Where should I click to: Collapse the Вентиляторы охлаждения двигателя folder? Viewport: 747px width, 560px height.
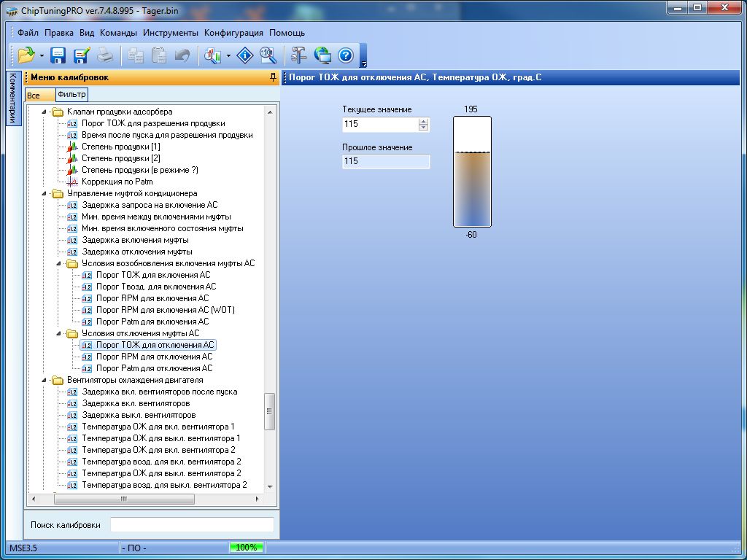(43, 380)
